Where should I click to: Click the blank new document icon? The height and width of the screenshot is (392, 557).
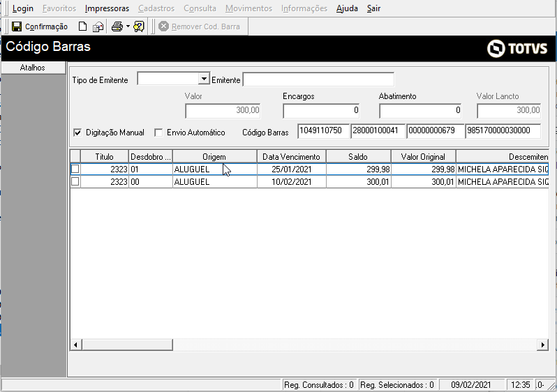point(82,27)
